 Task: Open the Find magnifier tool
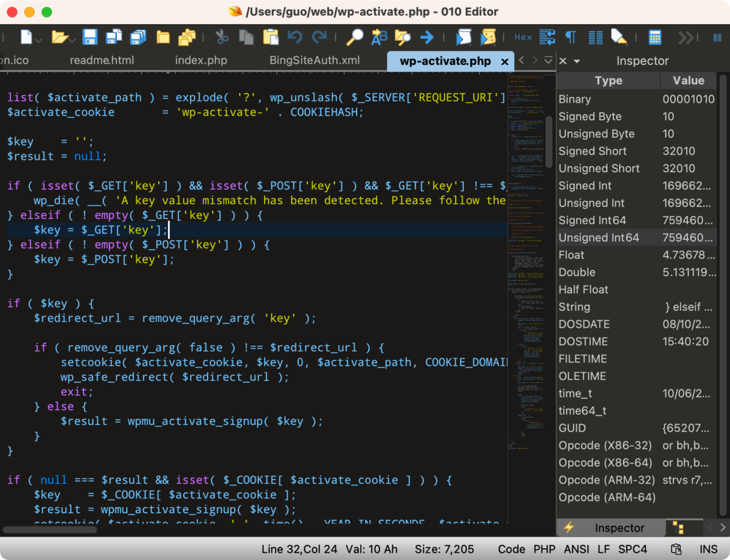[x=355, y=37]
